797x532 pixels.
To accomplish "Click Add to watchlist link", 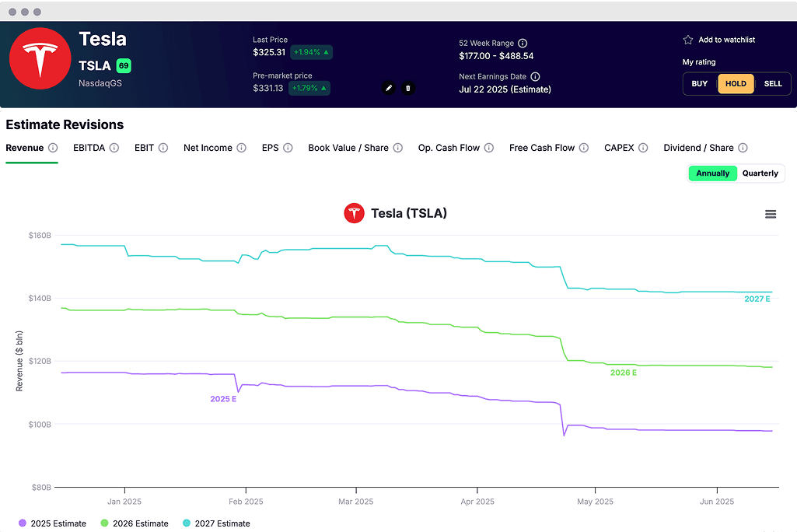I will (727, 40).
